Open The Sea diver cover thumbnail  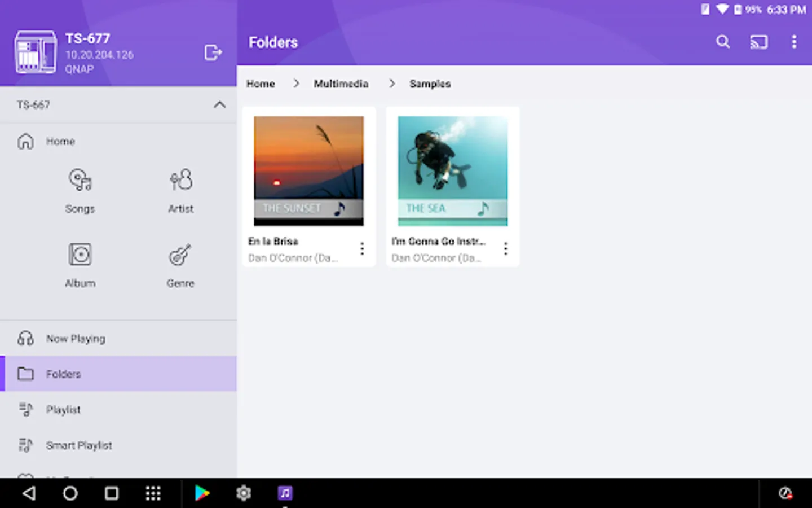pos(452,171)
